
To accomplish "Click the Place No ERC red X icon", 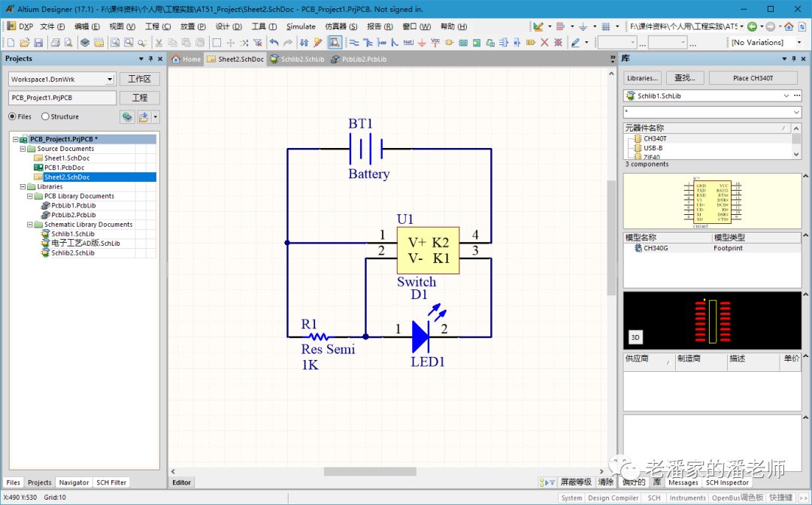I will 544,43.
